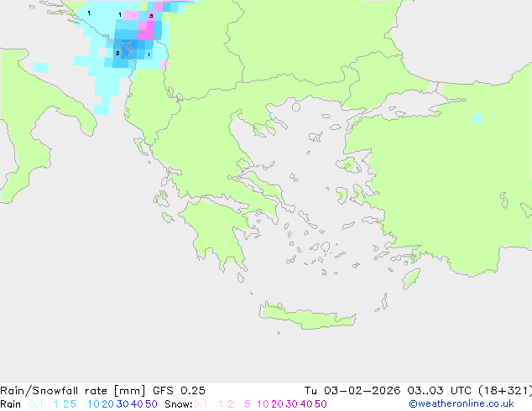Viewport: 532px width, 411px height.
Task: Click the snow legend value 5
Action: click(248, 404)
